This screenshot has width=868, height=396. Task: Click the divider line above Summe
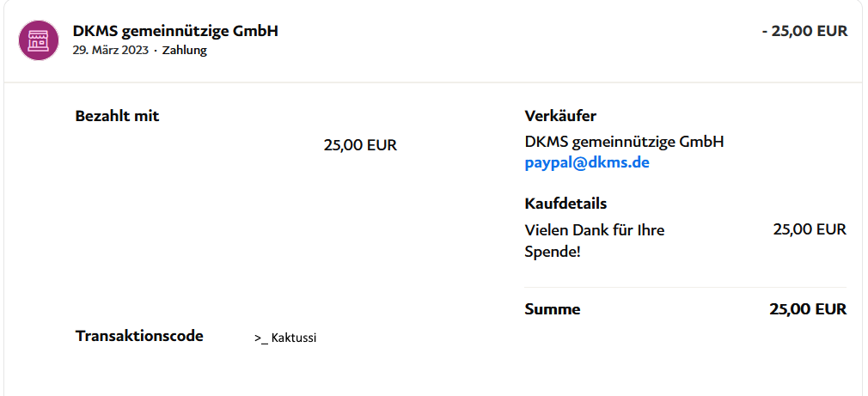tap(685, 287)
